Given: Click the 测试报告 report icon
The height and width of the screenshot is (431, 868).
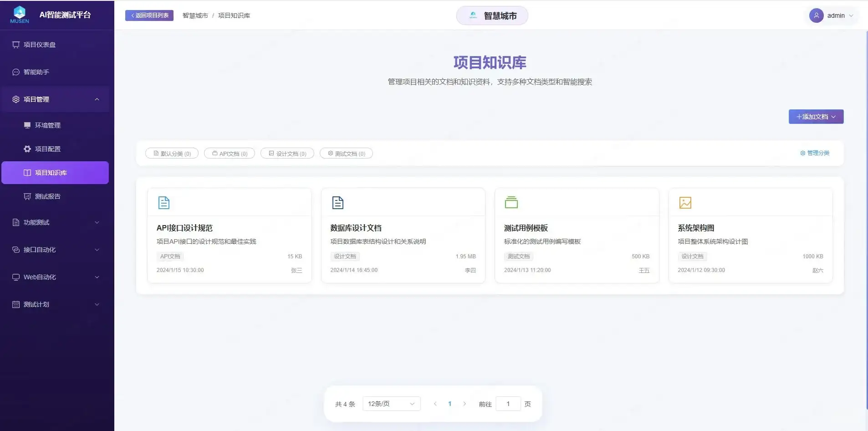Looking at the screenshot, I should (x=27, y=196).
